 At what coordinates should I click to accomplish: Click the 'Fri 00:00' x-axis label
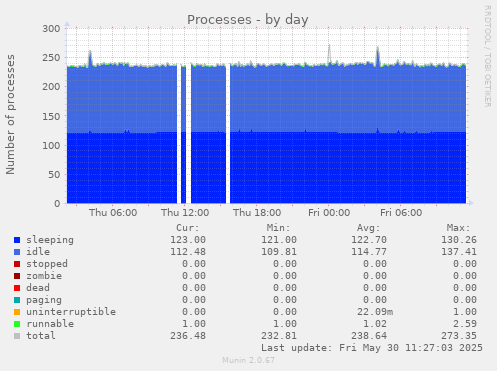pyautogui.click(x=329, y=213)
